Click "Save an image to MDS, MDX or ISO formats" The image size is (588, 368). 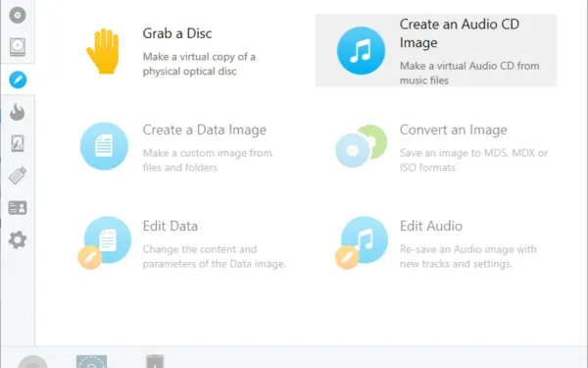tap(473, 160)
